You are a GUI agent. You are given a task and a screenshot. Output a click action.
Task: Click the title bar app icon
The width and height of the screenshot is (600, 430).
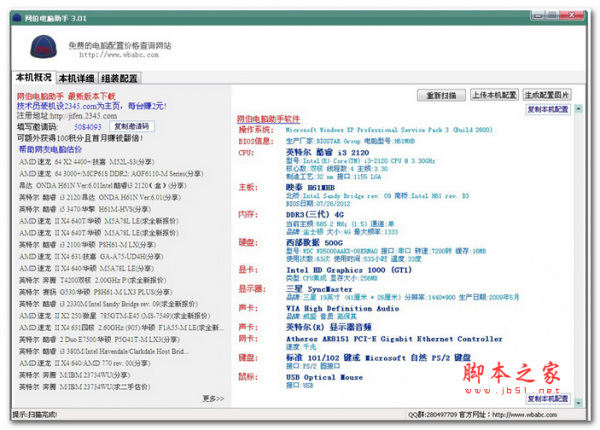[17, 18]
